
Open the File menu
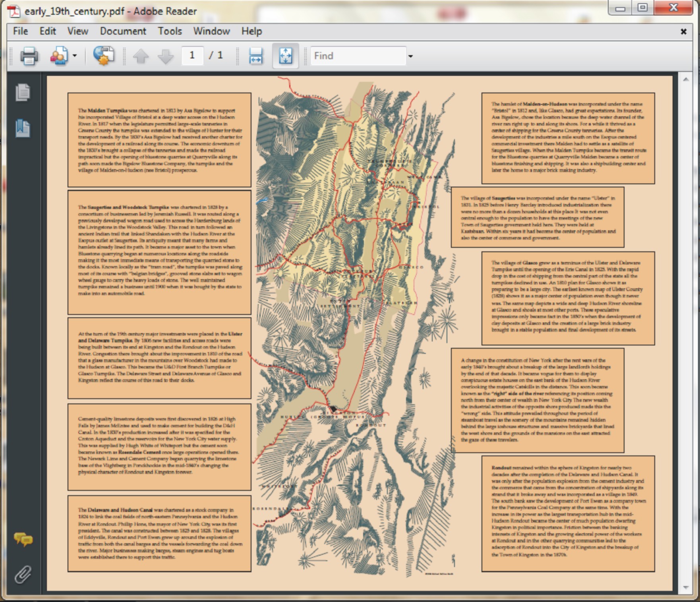[x=20, y=31]
